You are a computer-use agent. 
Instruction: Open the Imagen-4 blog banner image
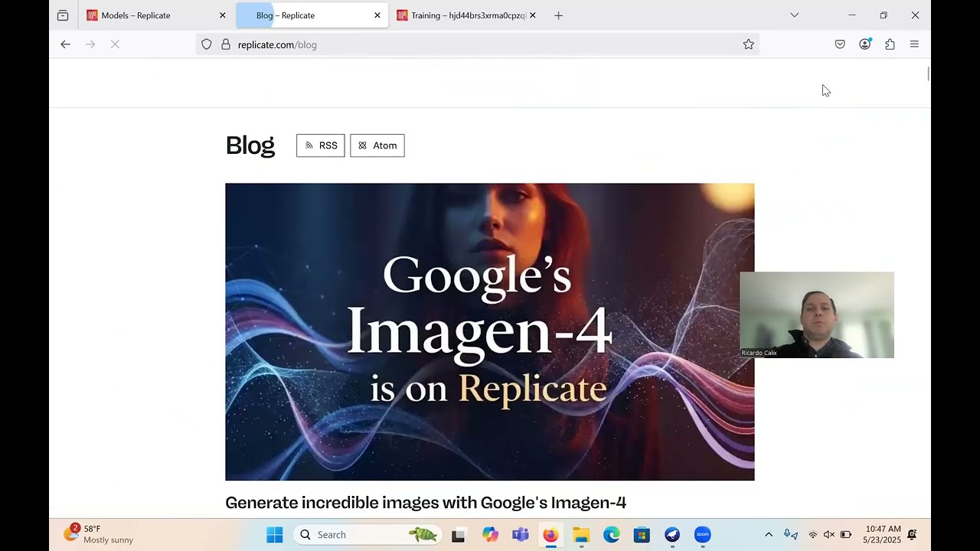click(x=490, y=331)
